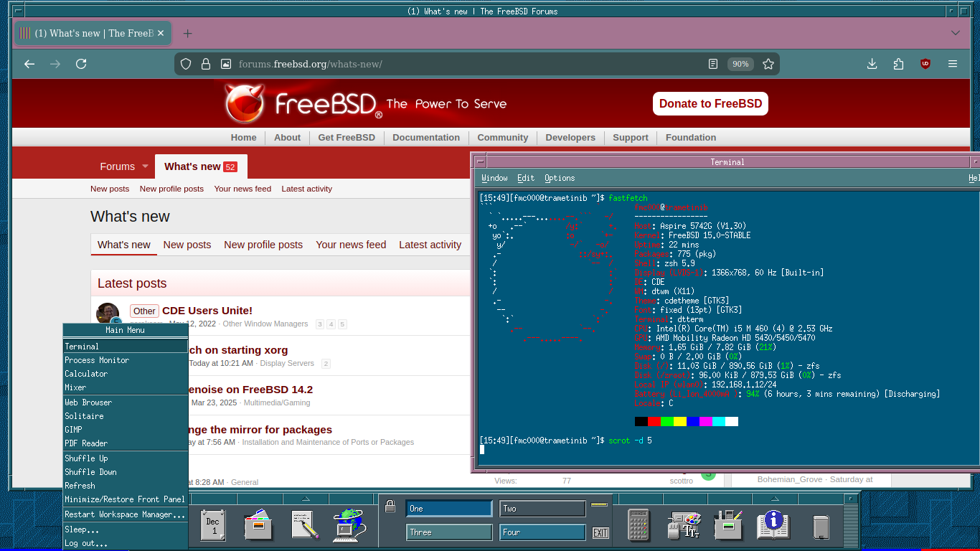Open the list-all-tabs chevron in Firefox

point(954,34)
